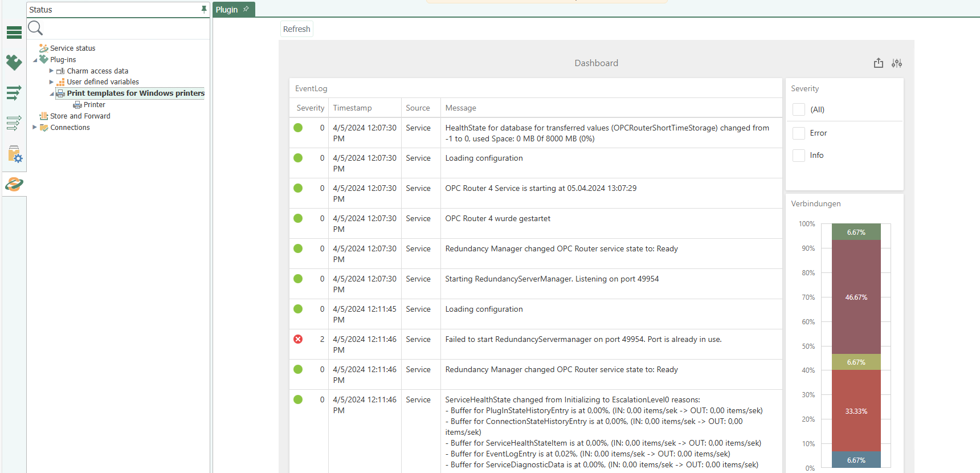Click the Connections folder icon
980x473 pixels.
44,128
